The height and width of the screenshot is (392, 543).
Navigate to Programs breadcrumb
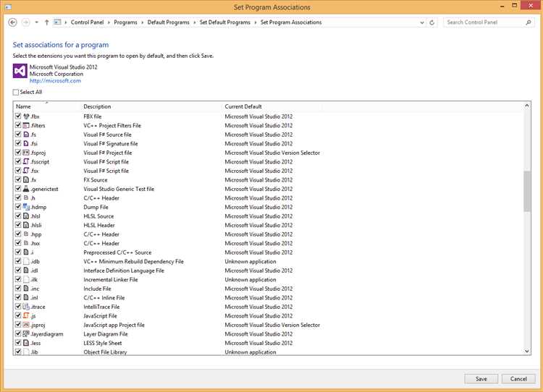coord(125,22)
